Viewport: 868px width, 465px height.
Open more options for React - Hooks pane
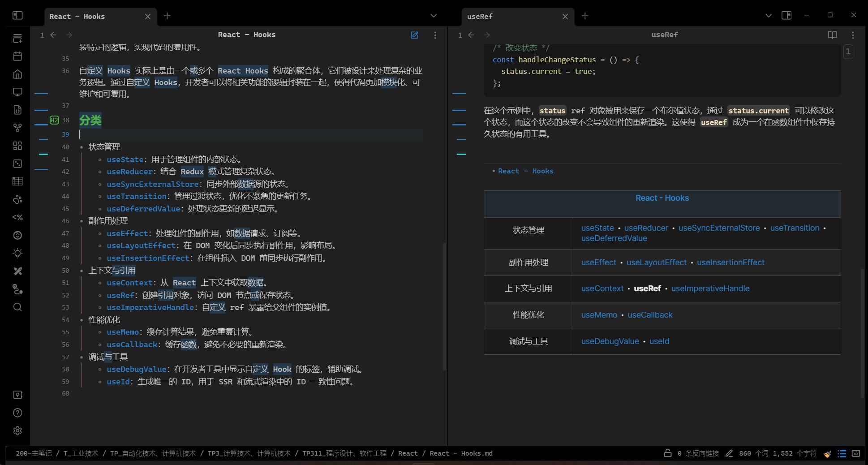tap(435, 35)
